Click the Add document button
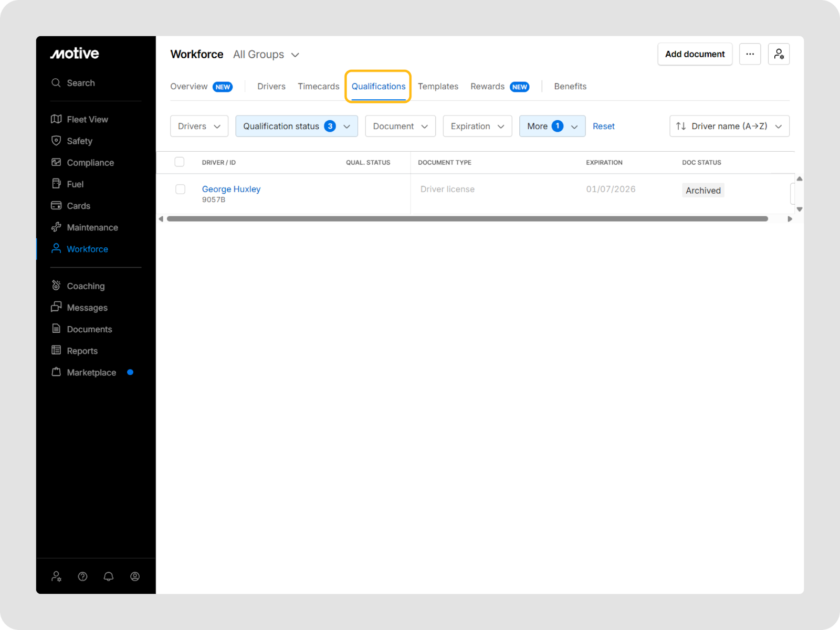840x630 pixels. pos(695,54)
